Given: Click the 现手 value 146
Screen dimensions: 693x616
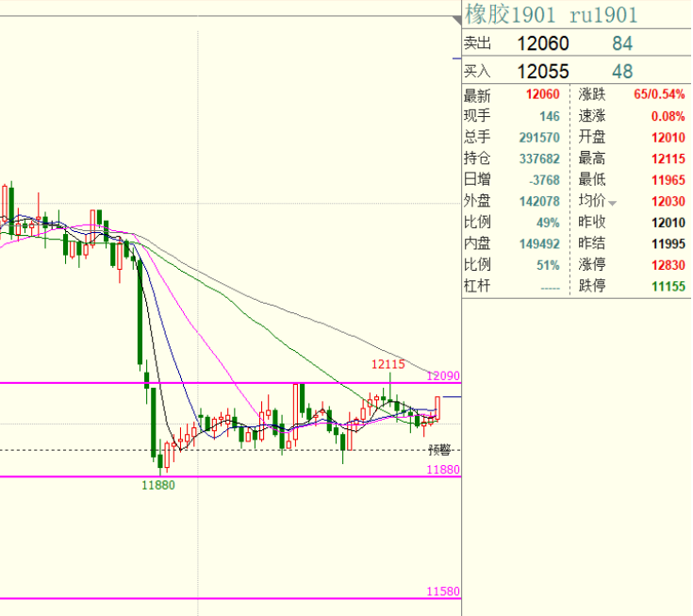Looking at the screenshot, I should click(550, 116).
